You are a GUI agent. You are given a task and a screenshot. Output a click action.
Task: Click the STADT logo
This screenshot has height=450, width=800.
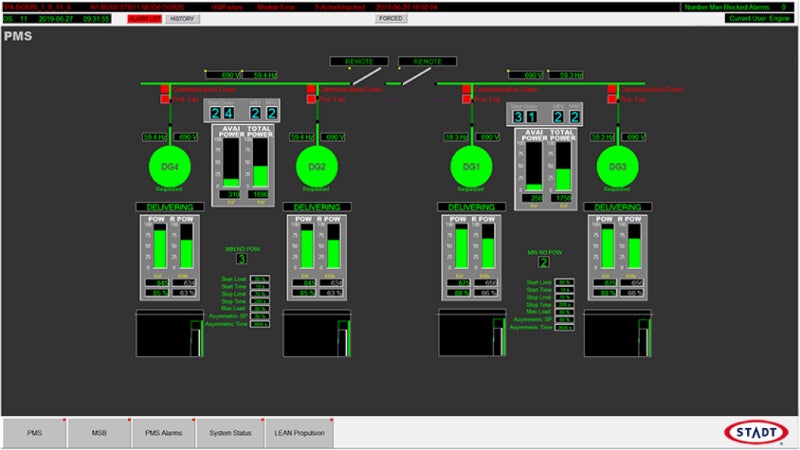click(757, 432)
